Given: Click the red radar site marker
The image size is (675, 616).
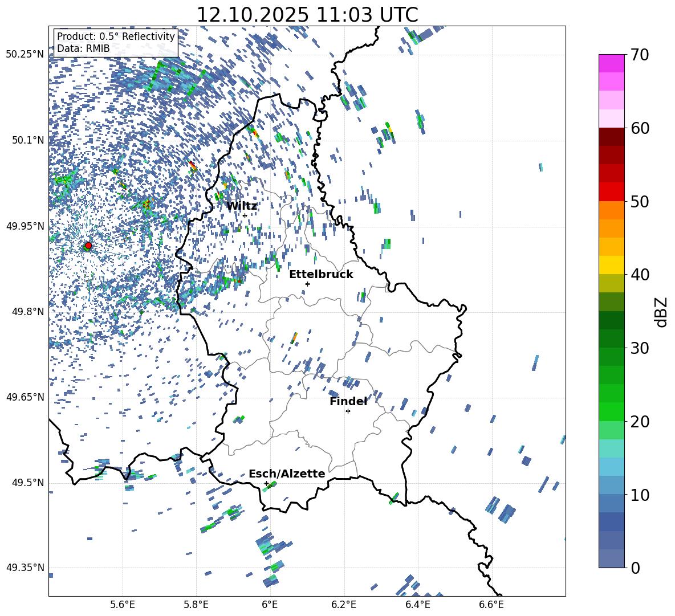Looking at the screenshot, I should 88,246.
